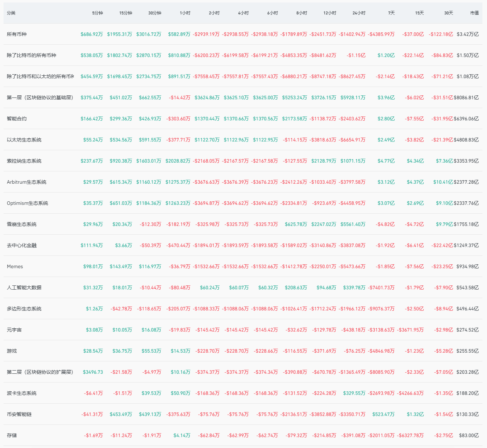This screenshot has height=448, width=487.
Task: Open the 游戏 category
Action: [12, 351]
